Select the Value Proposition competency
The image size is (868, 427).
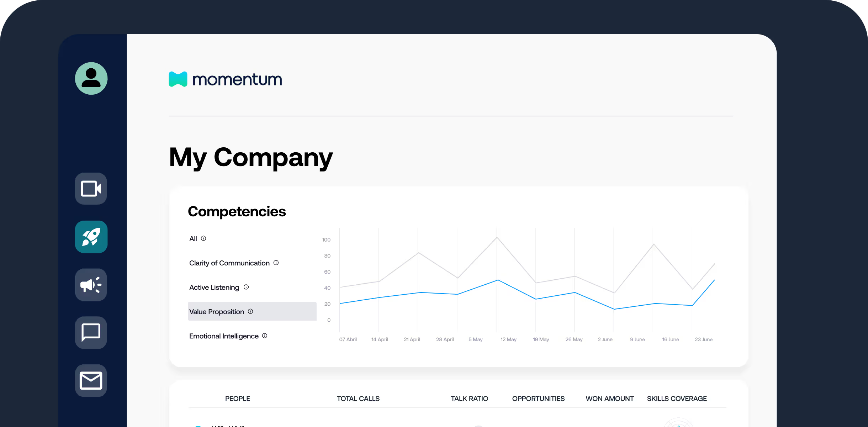216,311
